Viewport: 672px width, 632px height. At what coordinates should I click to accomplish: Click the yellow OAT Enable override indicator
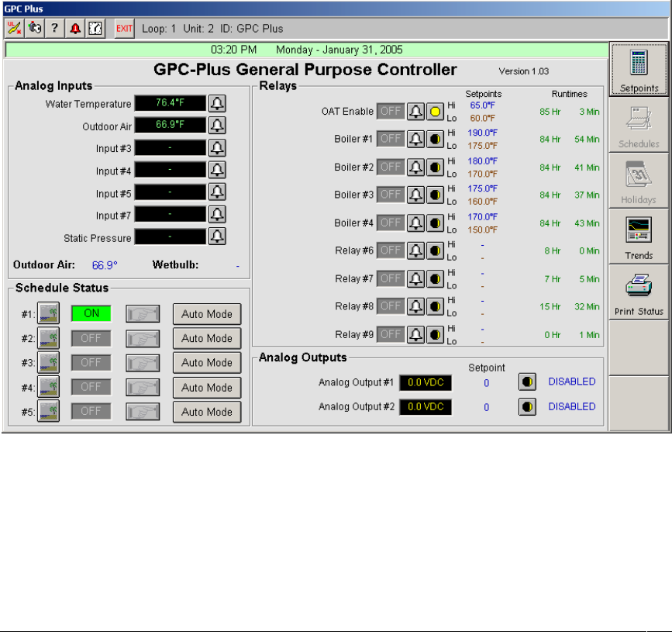coord(435,112)
